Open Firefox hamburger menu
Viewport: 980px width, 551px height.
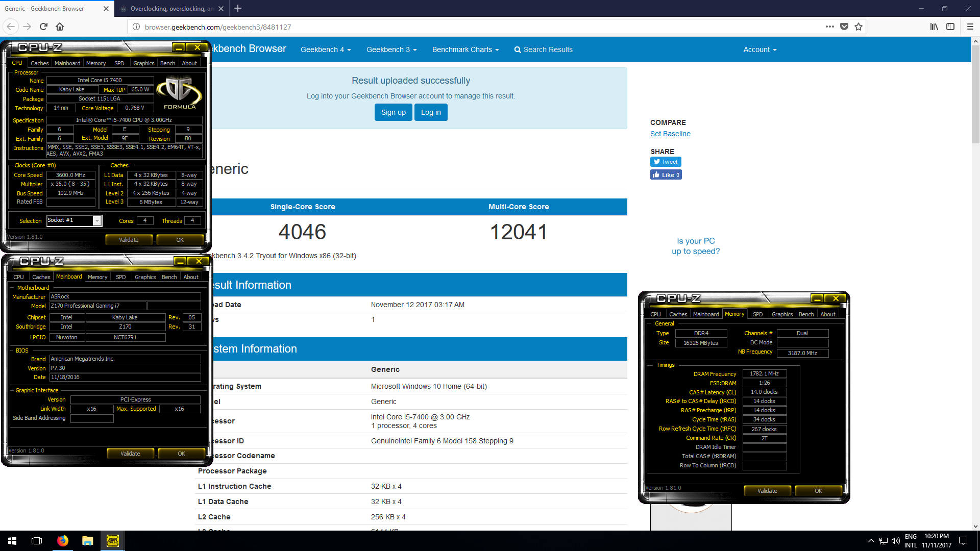click(970, 27)
